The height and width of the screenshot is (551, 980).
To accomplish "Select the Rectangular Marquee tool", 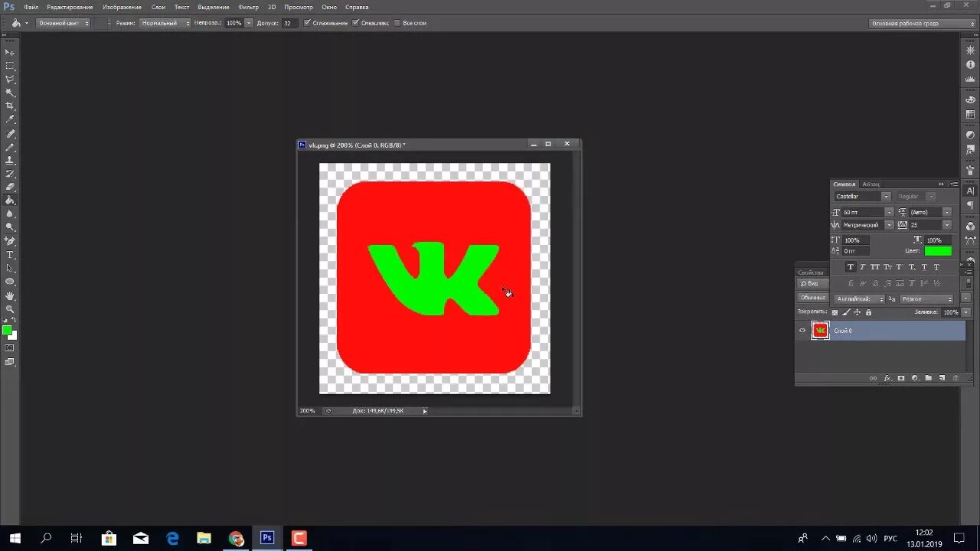I will [10, 66].
